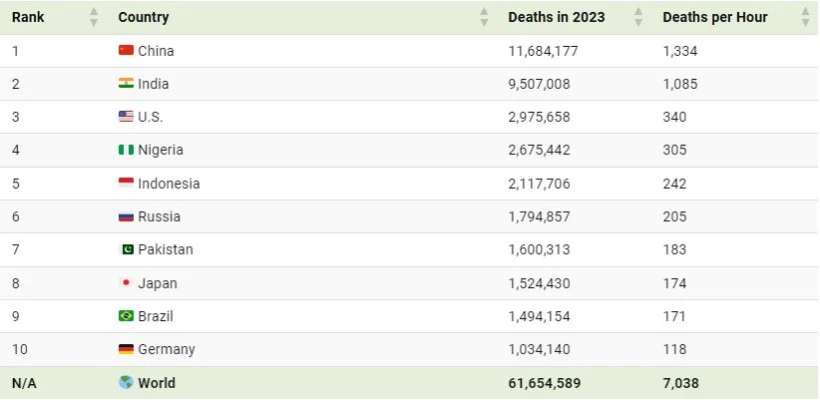Viewport: 820px width, 405px height.
Task: Click the Deaths in 2023 column header
Action: (555, 17)
